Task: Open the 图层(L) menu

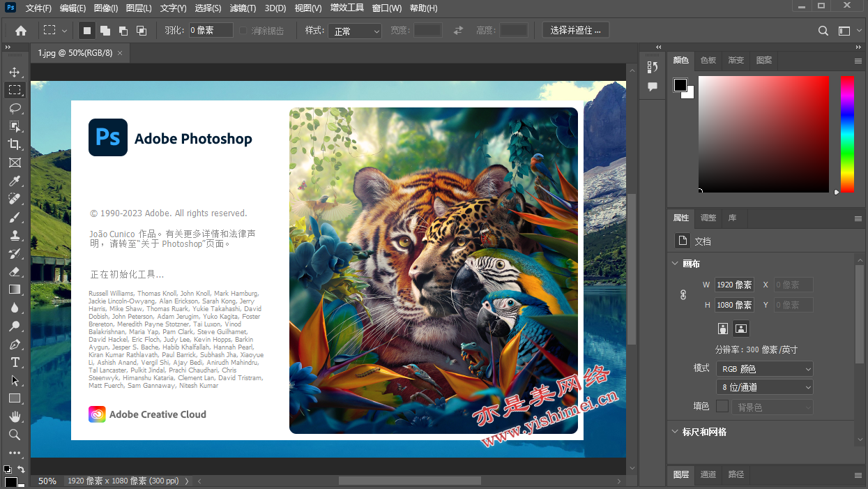Action: point(139,8)
